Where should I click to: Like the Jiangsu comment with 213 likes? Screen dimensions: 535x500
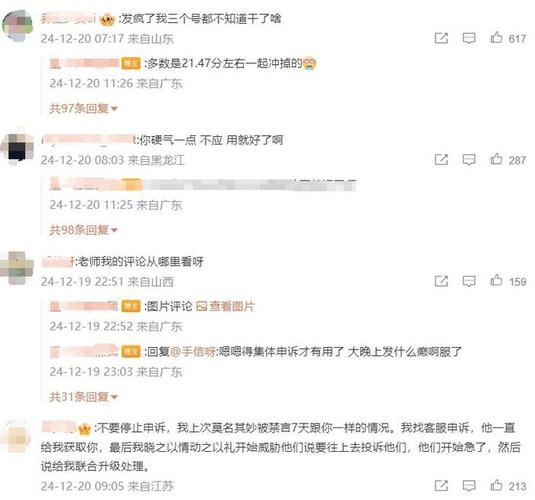[x=496, y=485]
